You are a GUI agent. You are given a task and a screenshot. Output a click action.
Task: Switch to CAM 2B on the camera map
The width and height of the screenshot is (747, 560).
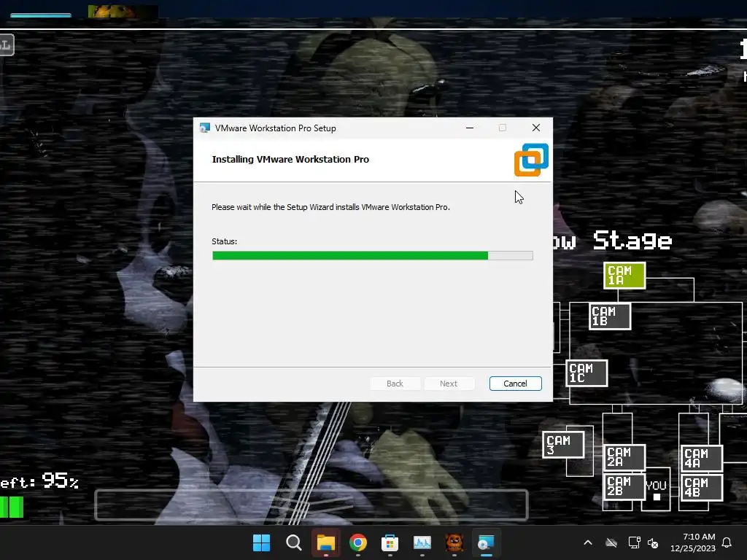624,486
